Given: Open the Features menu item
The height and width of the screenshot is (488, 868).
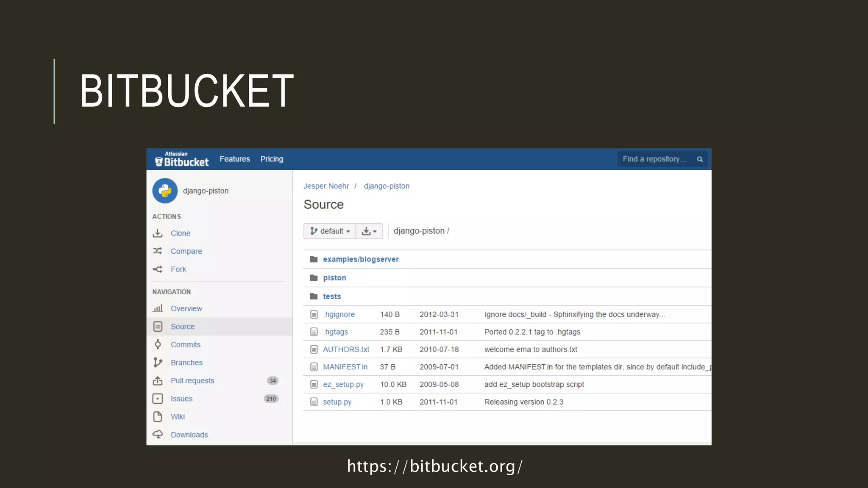Looking at the screenshot, I should pos(235,159).
